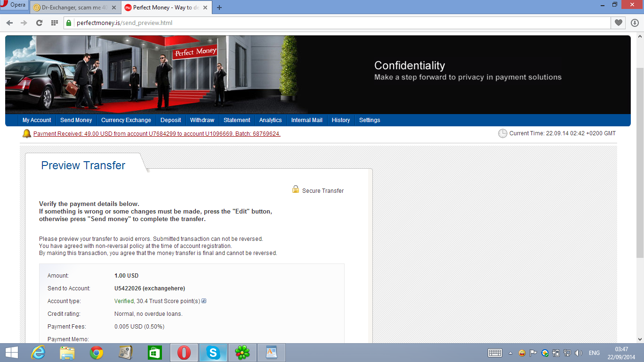The image size is (644, 362).
Task: Open the taskbar clock showing 03:47
Action: (621, 353)
